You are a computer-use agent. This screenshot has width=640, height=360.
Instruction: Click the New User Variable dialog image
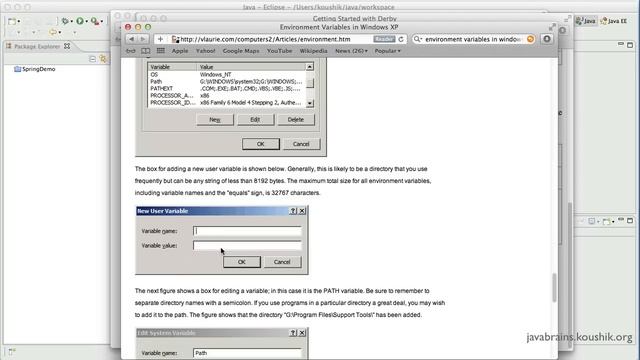point(222,240)
